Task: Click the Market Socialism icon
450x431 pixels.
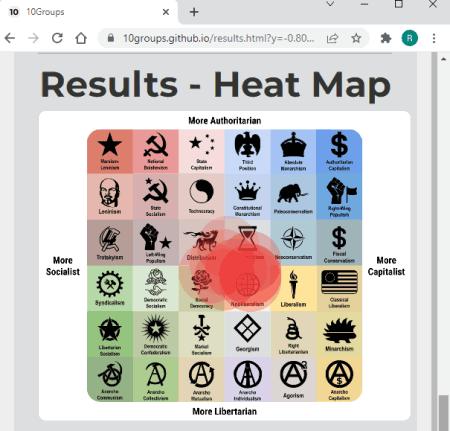Action: [x=201, y=328]
